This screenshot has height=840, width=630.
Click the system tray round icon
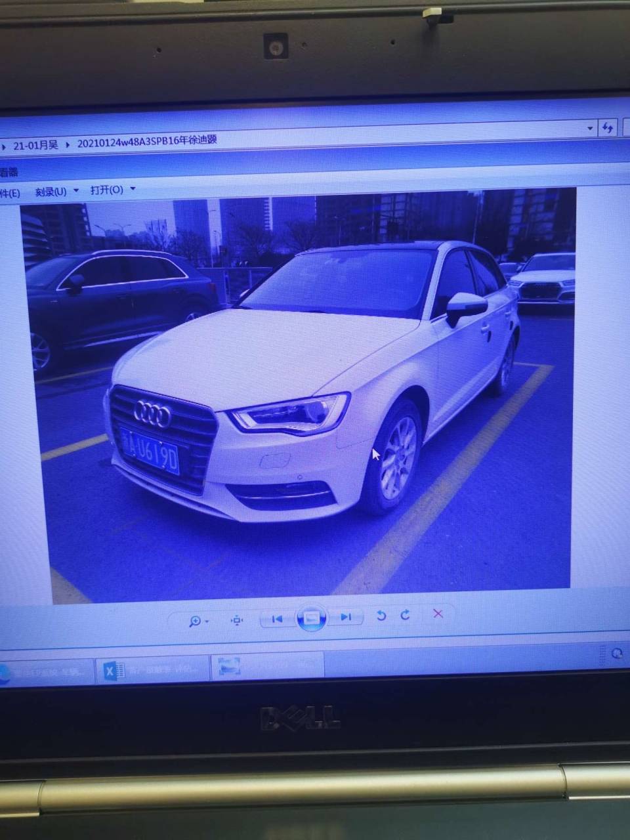[x=617, y=653]
